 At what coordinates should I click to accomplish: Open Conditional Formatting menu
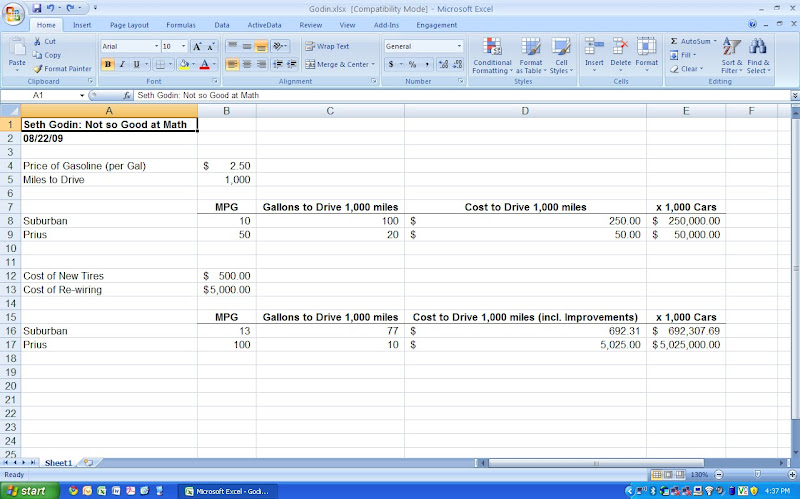coord(492,56)
